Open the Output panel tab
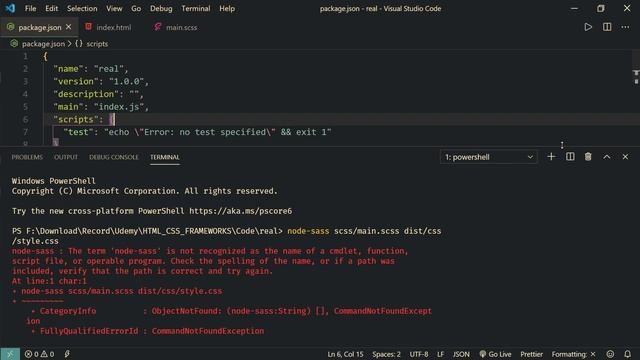 66,157
